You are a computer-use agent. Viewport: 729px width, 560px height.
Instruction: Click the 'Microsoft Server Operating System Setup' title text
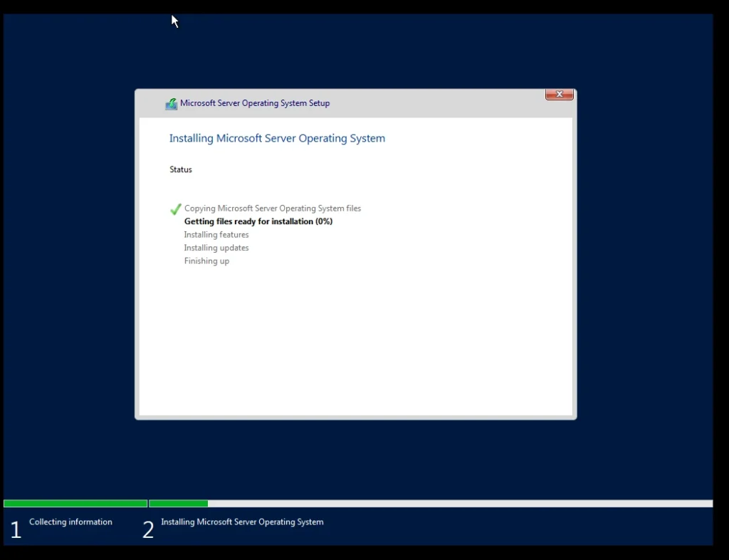255,103
